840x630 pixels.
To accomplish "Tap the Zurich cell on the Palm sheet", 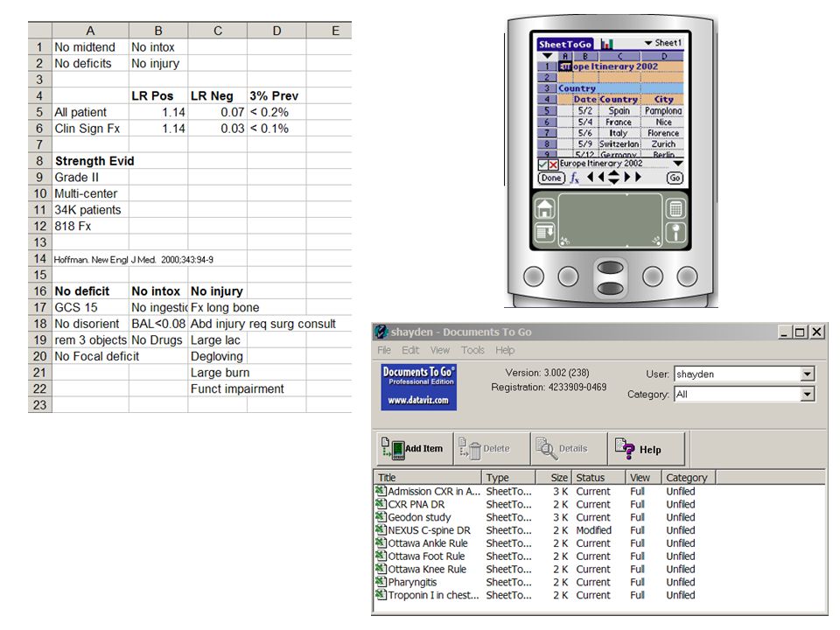I will pyautogui.click(x=662, y=143).
